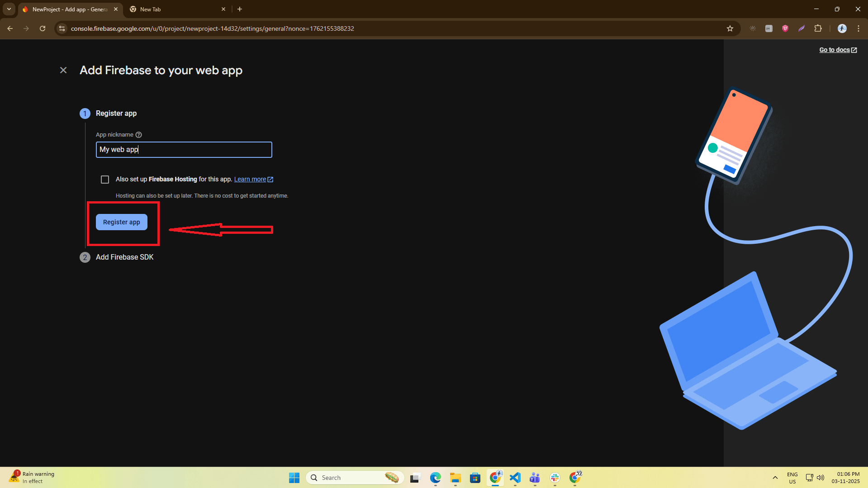Image resolution: width=868 pixels, height=488 pixels.
Task: Reload the Firebase console page
Action: 43,28
